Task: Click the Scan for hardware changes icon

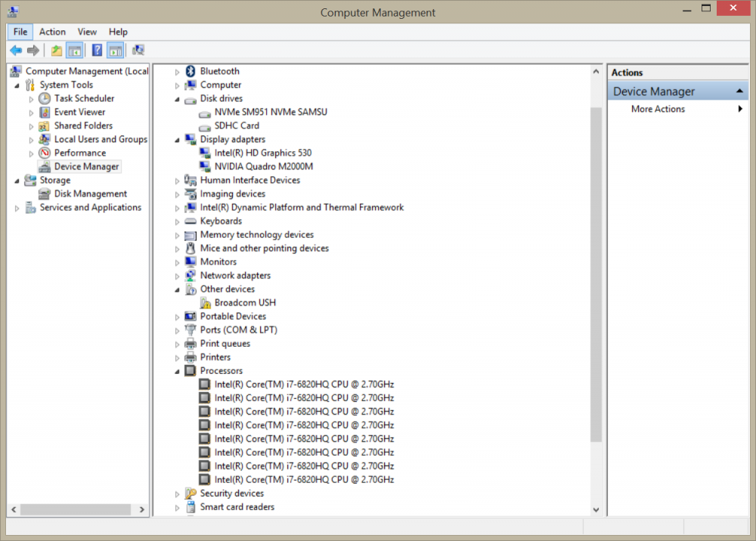Action: coord(138,51)
